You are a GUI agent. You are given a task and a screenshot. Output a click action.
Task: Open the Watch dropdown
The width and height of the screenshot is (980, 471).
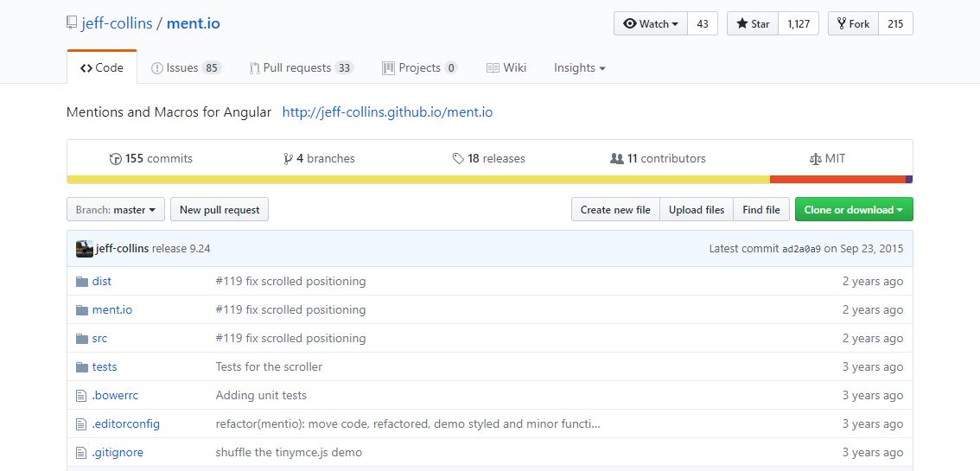pyautogui.click(x=651, y=23)
